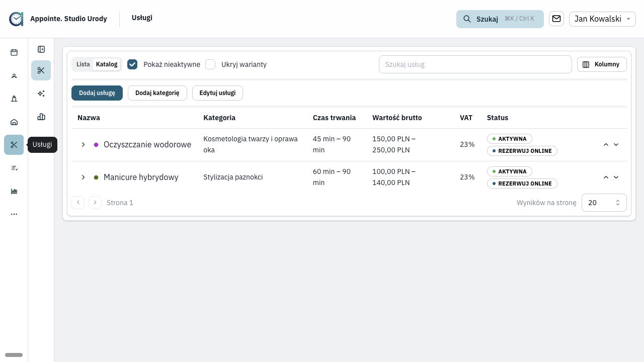Click green dot of Manicure hybrydowy
The width and height of the screenshot is (644, 362).
click(96, 177)
